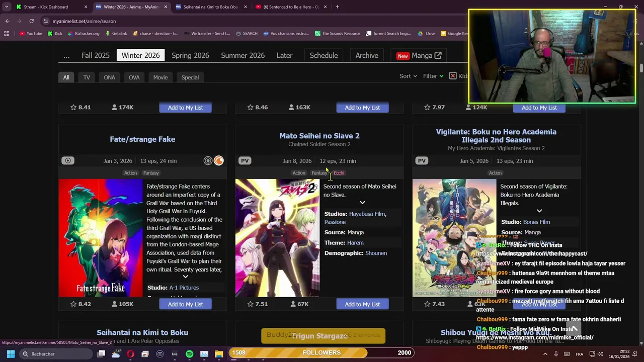Open the A-1 Pictures studio link
Screen dimensions: 644x362
click(184, 288)
